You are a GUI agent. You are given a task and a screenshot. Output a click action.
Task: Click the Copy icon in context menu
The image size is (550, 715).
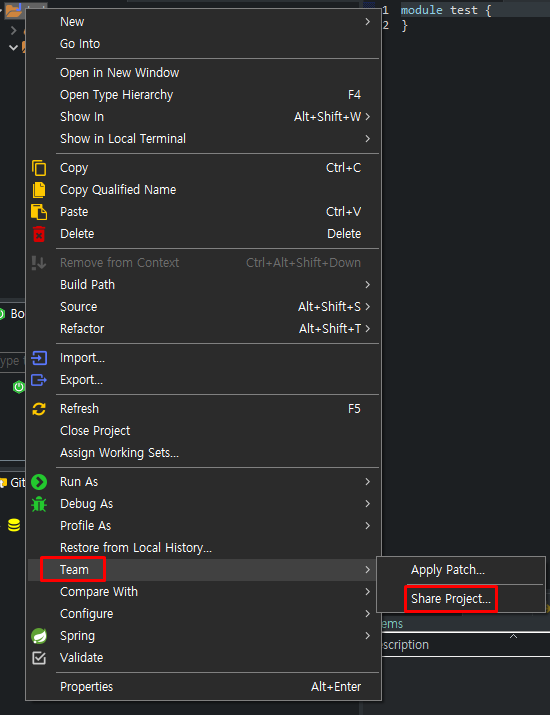[39, 168]
